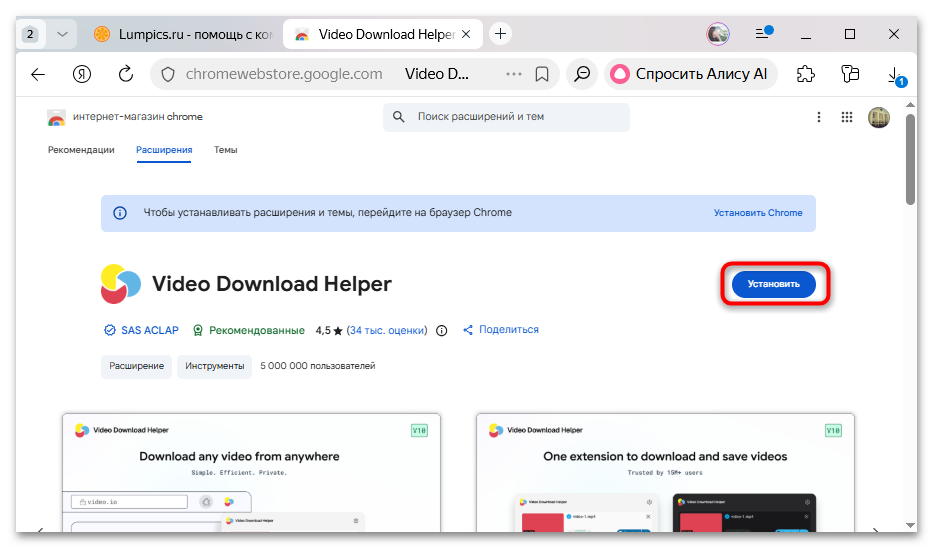Click the search magnifier icon in the store
933x548 pixels.
click(x=399, y=117)
